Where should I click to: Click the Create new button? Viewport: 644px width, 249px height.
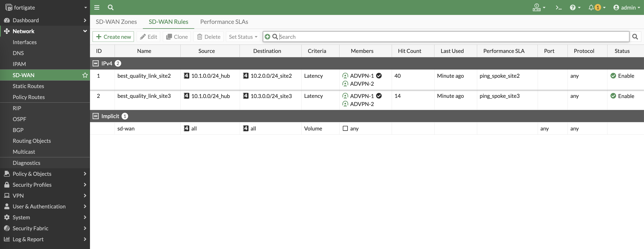(113, 37)
